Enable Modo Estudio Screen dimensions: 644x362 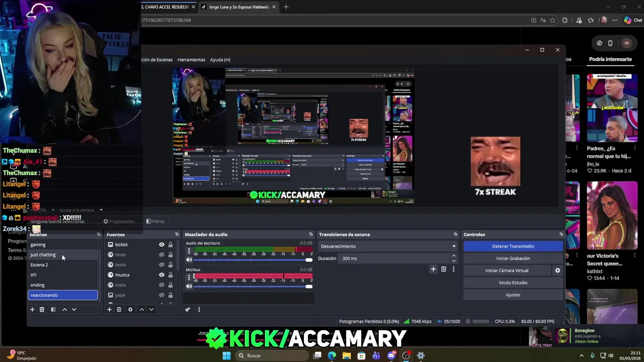coord(513,283)
